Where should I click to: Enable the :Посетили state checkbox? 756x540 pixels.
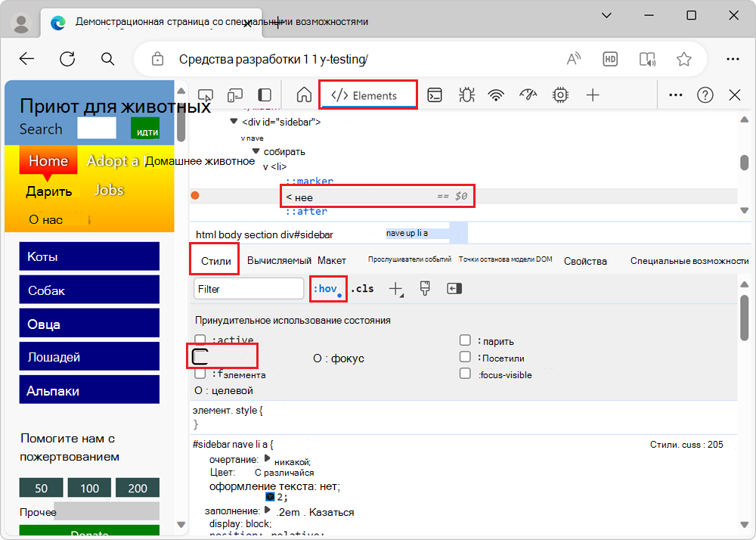click(x=465, y=357)
